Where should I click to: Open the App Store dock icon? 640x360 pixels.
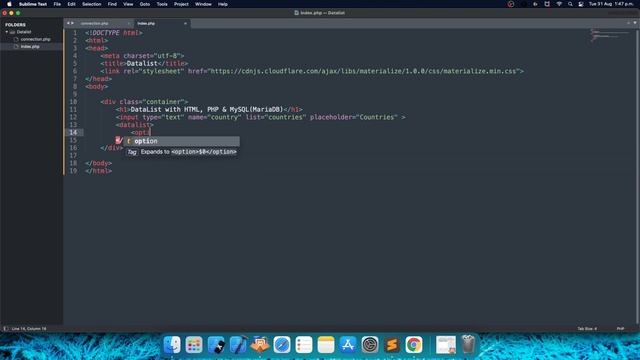coord(348,345)
